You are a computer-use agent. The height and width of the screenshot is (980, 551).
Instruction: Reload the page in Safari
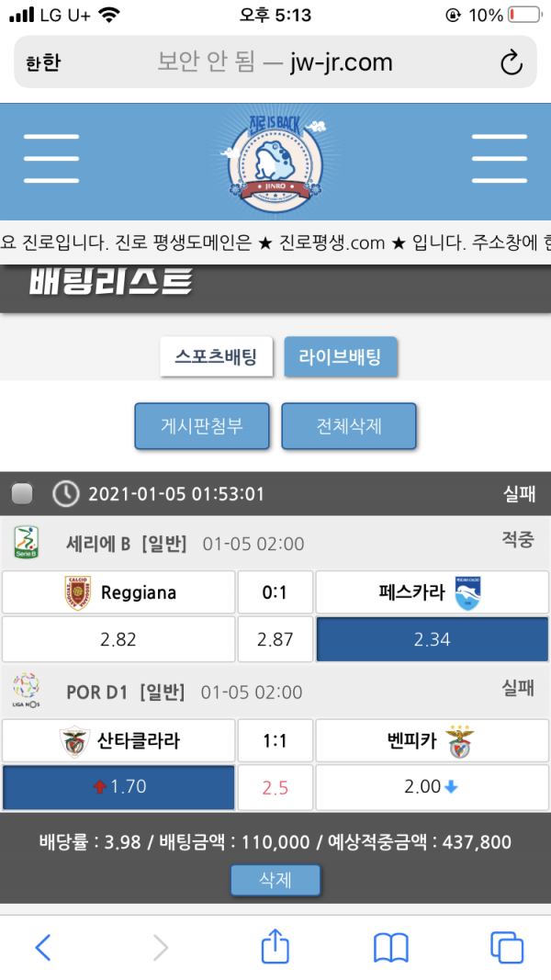(510, 62)
